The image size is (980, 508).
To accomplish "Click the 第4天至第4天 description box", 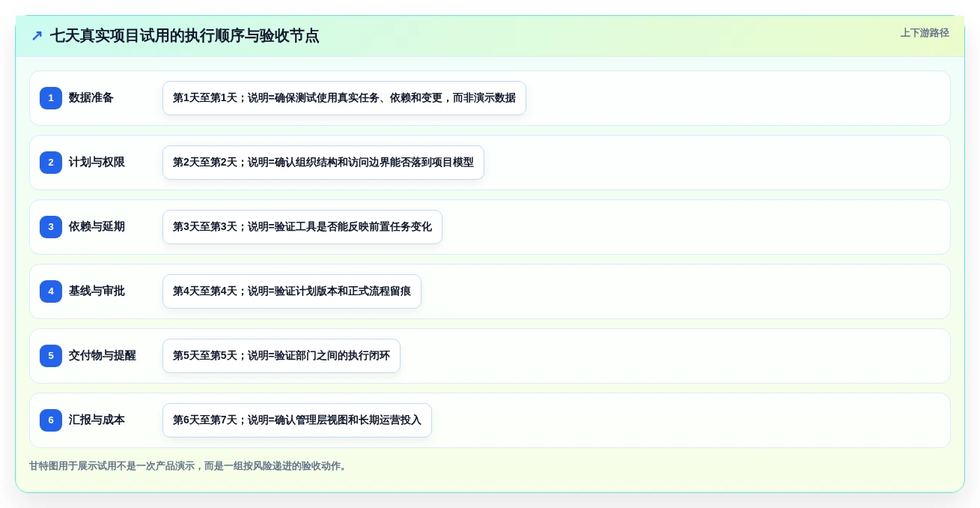I will point(292,291).
